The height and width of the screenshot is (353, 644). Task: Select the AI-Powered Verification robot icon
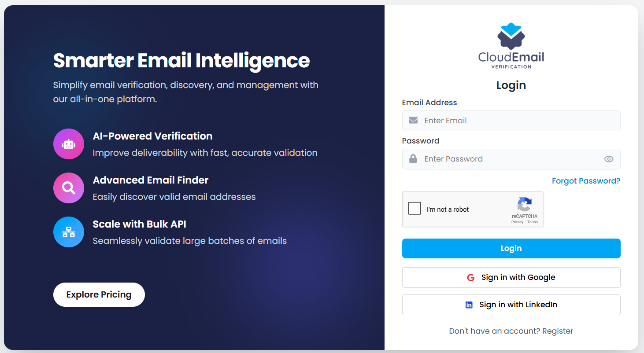[x=69, y=144]
